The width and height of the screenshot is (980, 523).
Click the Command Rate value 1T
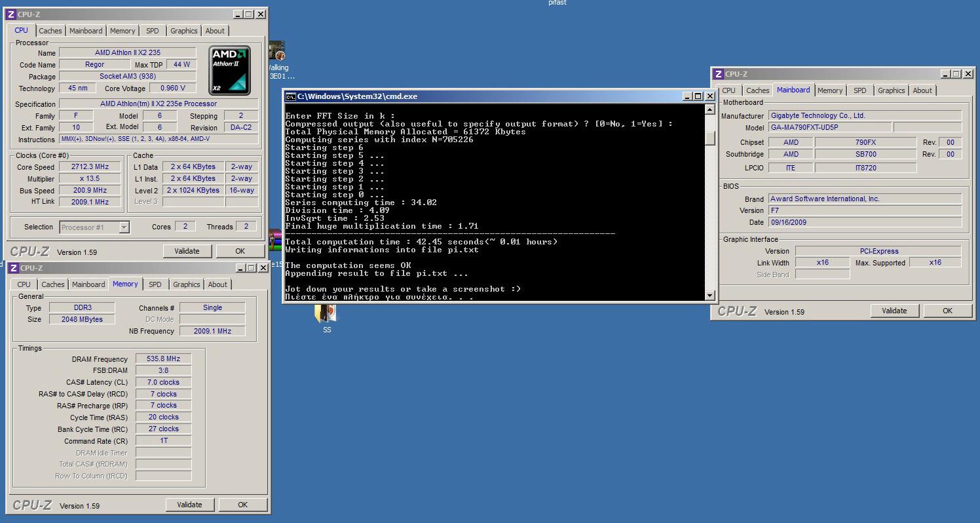(x=164, y=440)
